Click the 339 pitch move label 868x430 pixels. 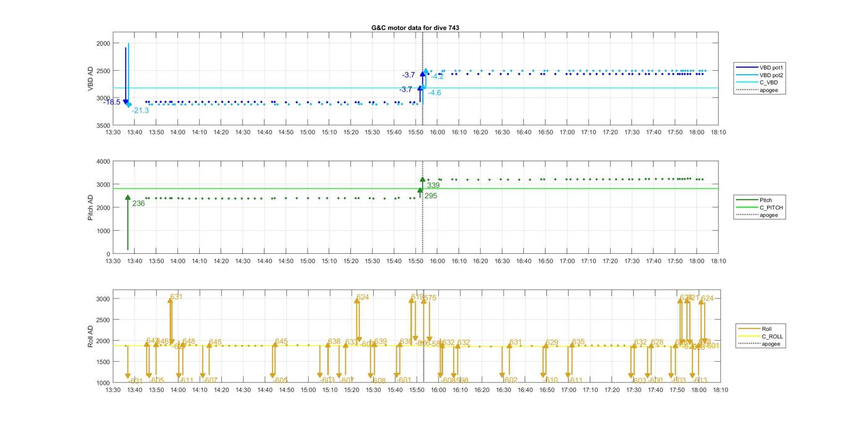433,186
